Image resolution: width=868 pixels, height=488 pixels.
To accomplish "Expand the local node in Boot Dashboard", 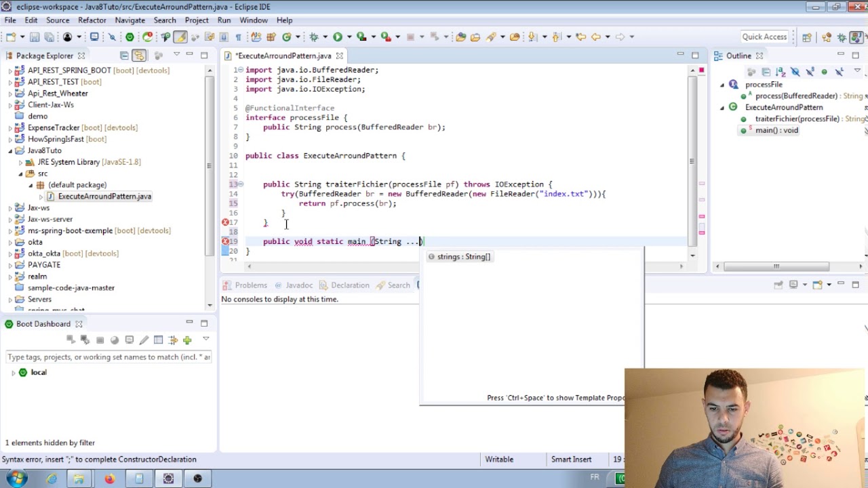I will (13, 373).
